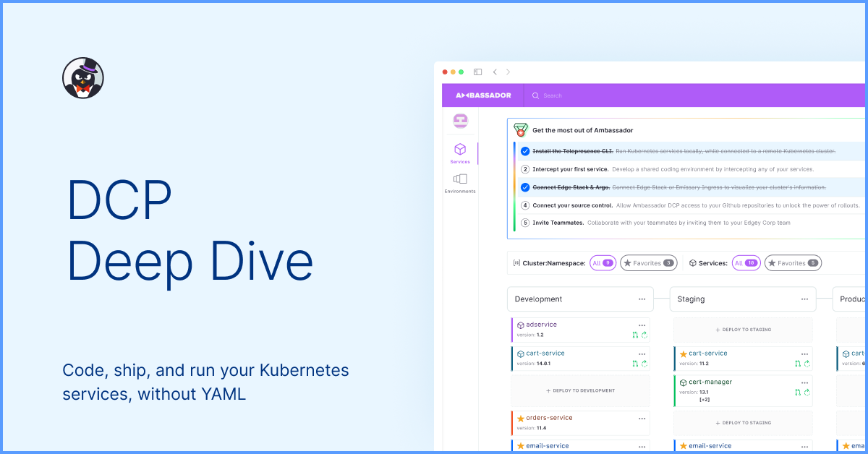
Task: Click the penguin mascot logo
Action: tap(83, 78)
